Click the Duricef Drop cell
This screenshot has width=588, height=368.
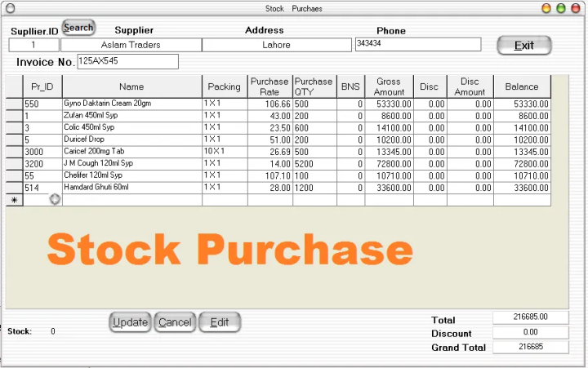click(132, 140)
